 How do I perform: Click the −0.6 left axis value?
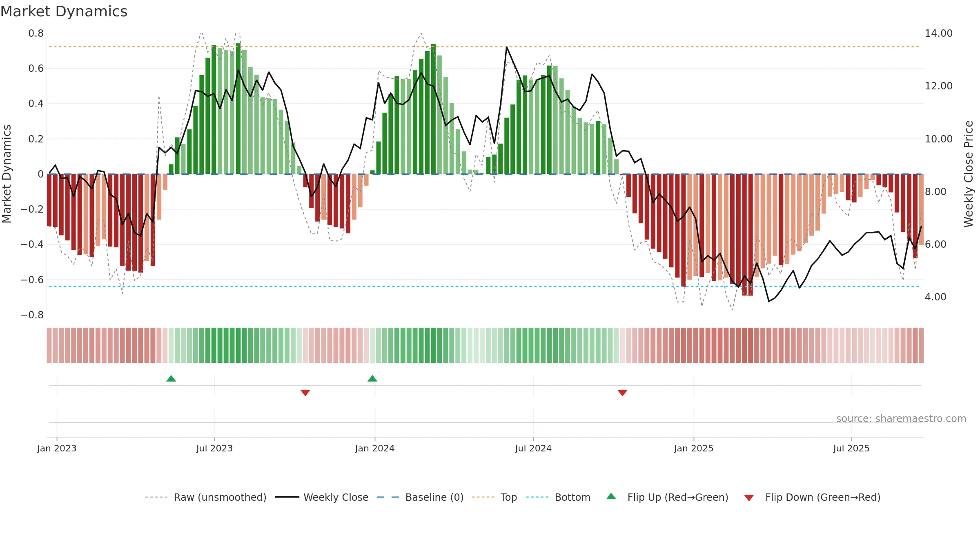[x=32, y=280]
